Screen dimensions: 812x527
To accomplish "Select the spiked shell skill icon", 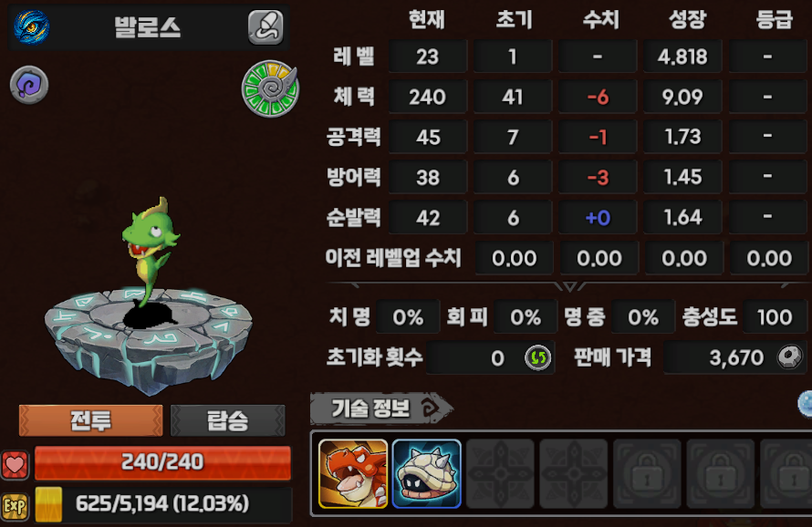I will coord(427,474).
